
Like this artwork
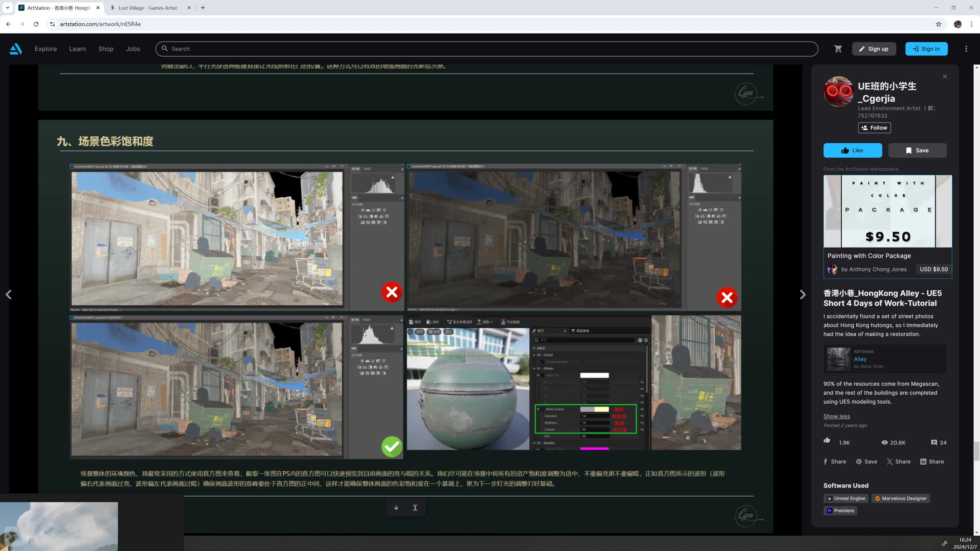(853, 150)
